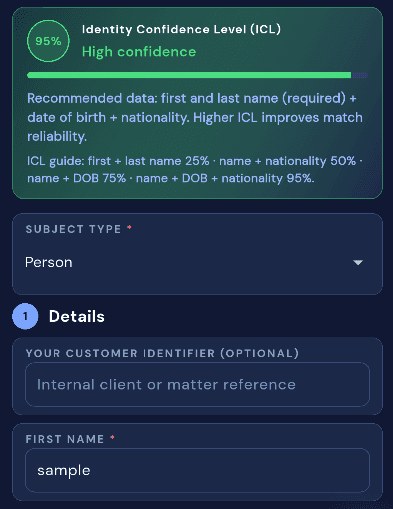Click the Internal client or matter reference placeholder
393x509 pixels.
(x=166, y=385)
